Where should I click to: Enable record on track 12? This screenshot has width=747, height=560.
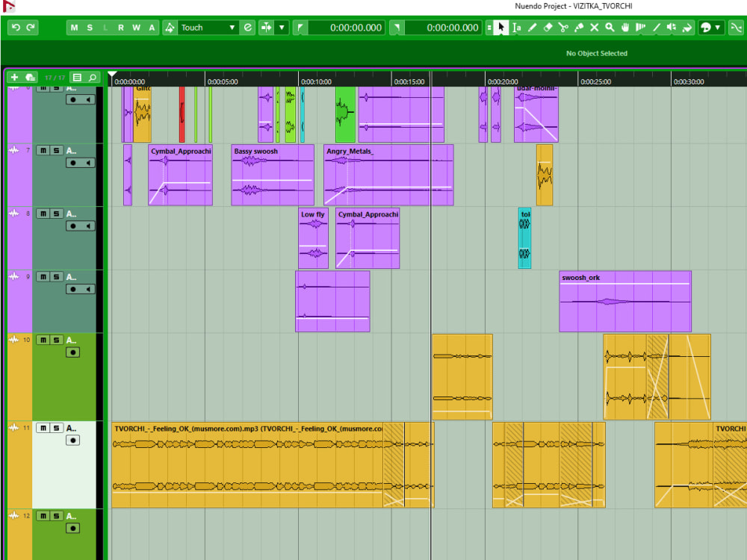click(73, 528)
